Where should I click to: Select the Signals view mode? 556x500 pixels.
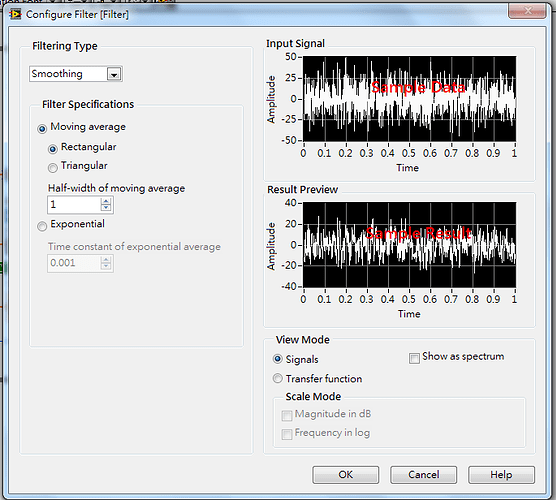click(278, 359)
